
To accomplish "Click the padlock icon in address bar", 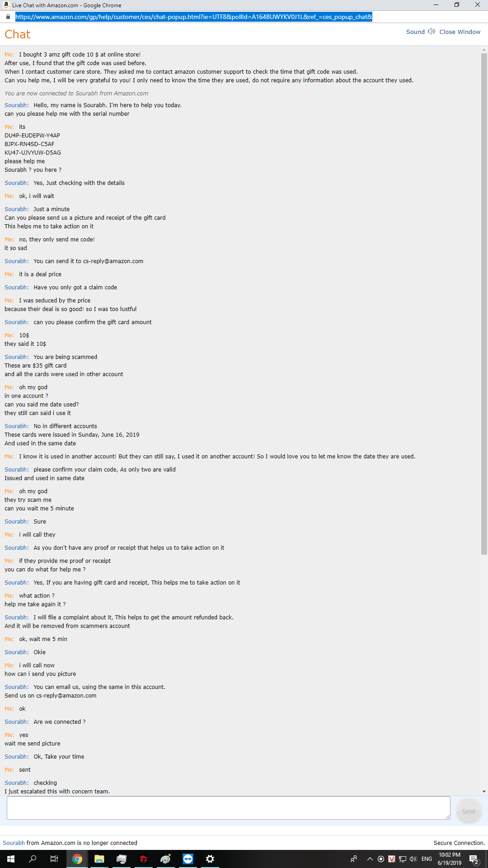I will [x=8, y=17].
